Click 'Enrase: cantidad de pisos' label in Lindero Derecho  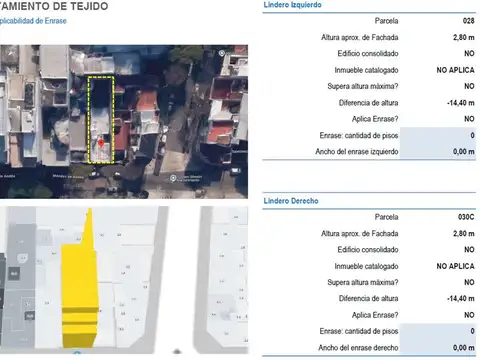(359, 331)
